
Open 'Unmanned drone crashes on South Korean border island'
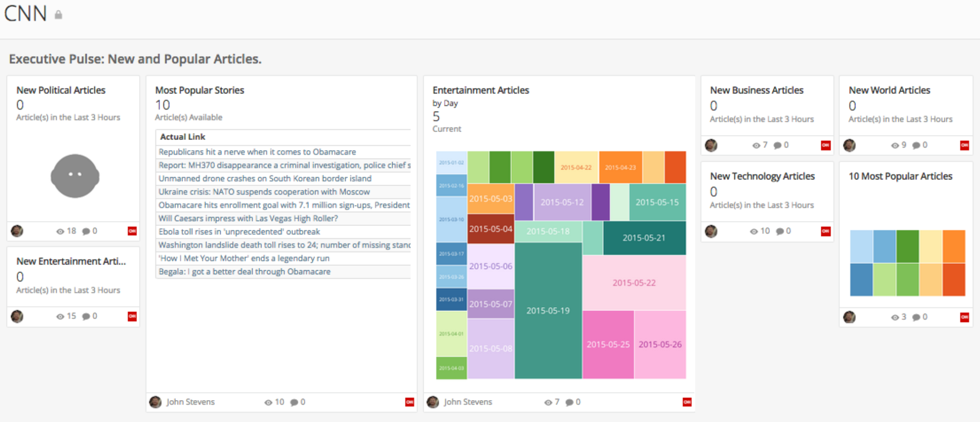click(x=264, y=179)
